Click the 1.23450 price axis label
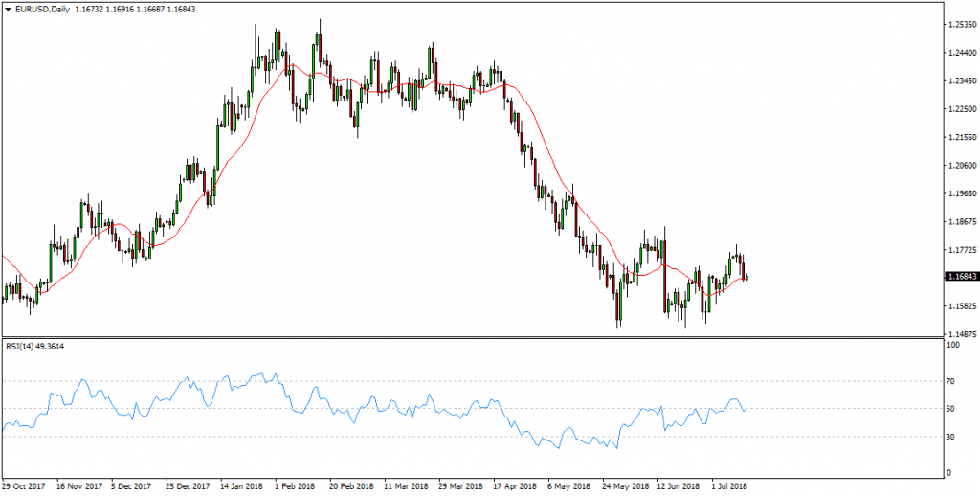This screenshot has height=496, width=980. (962, 80)
